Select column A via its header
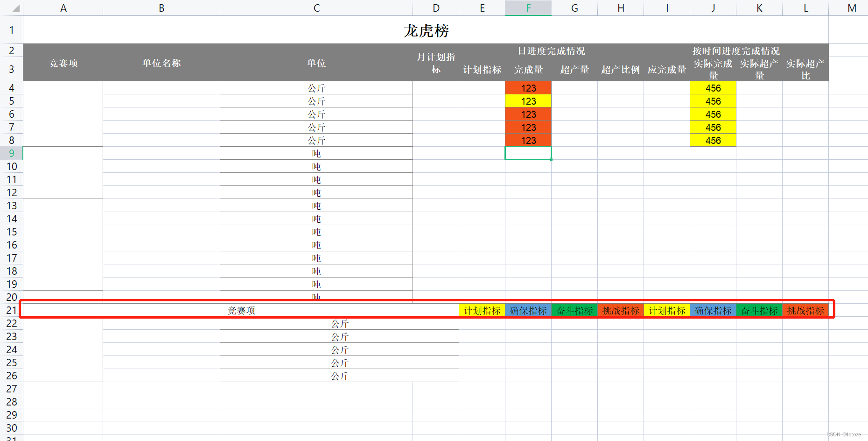Screen dimensions: 868x441 [x=63, y=7]
